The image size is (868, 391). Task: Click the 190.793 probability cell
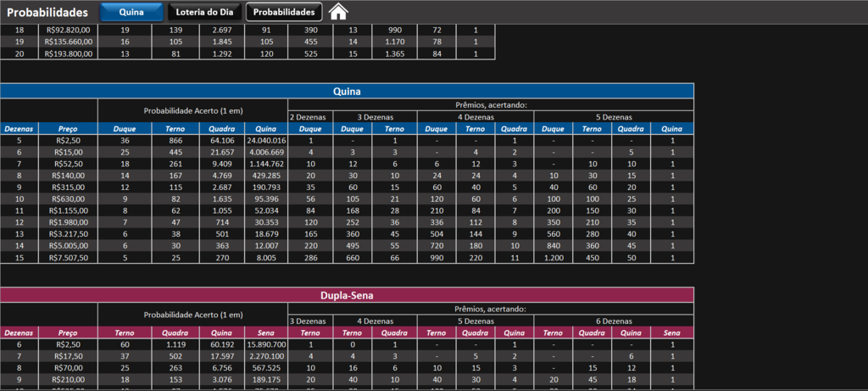266,187
